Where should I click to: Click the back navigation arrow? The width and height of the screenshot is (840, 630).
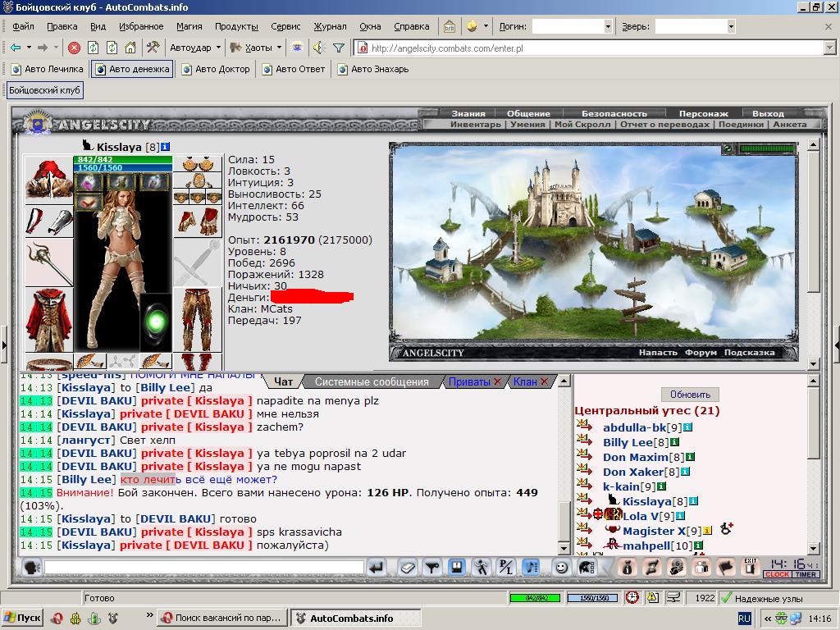16,48
